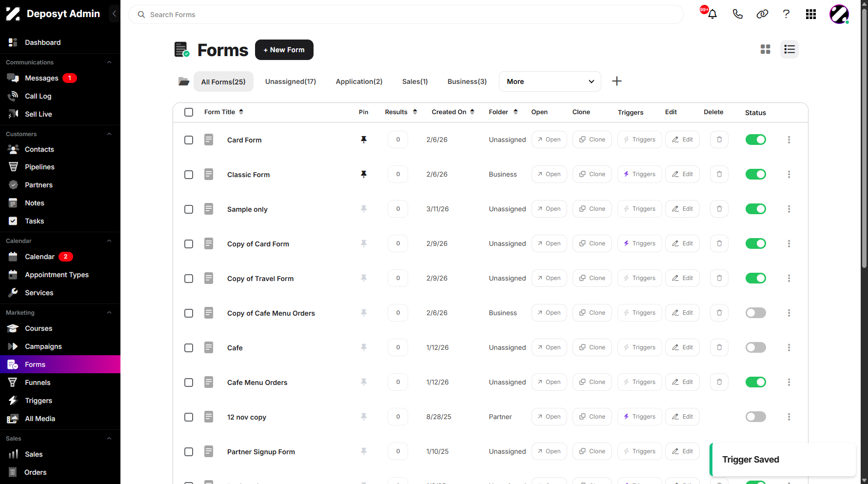
Task: Check the Copy of Travel Form checkbox
Action: pyautogui.click(x=189, y=279)
